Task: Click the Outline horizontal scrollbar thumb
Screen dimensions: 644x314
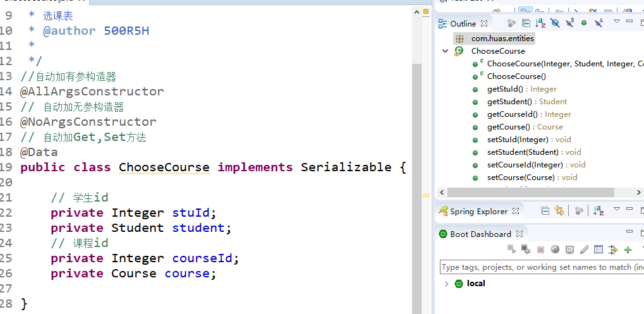Action: pyautogui.click(x=531, y=193)
